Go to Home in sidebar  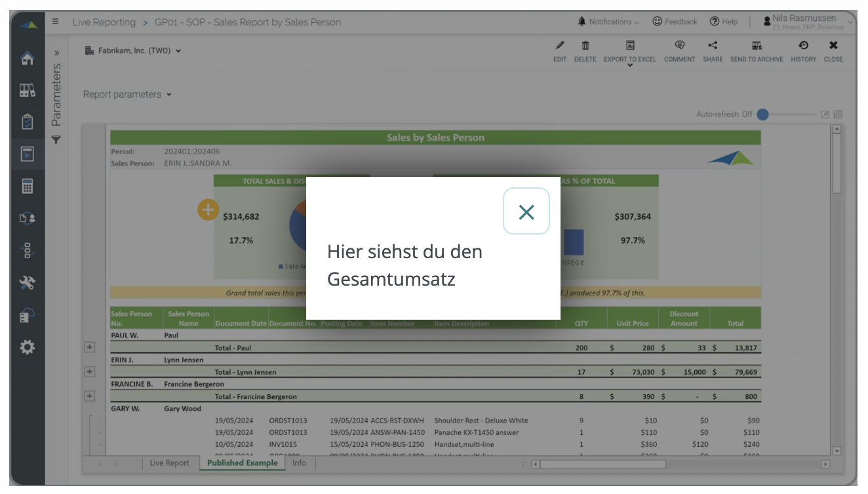click(28, 58)
